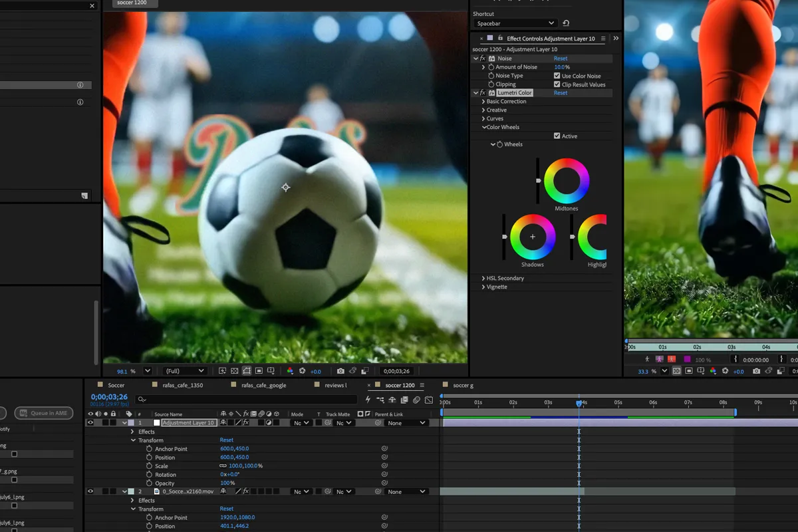Click the timeline lightning draft icon
The height and width of the screenshot is (532, 798).
point(368,400)
